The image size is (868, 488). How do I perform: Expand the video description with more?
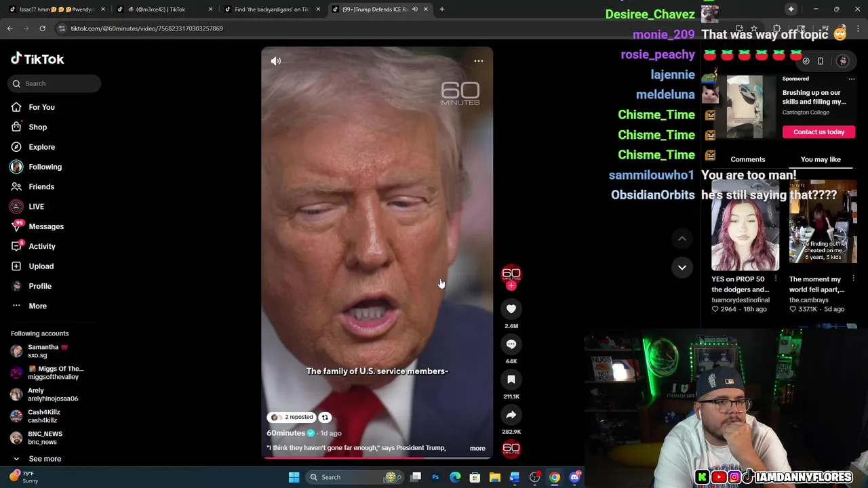[477, 448]
